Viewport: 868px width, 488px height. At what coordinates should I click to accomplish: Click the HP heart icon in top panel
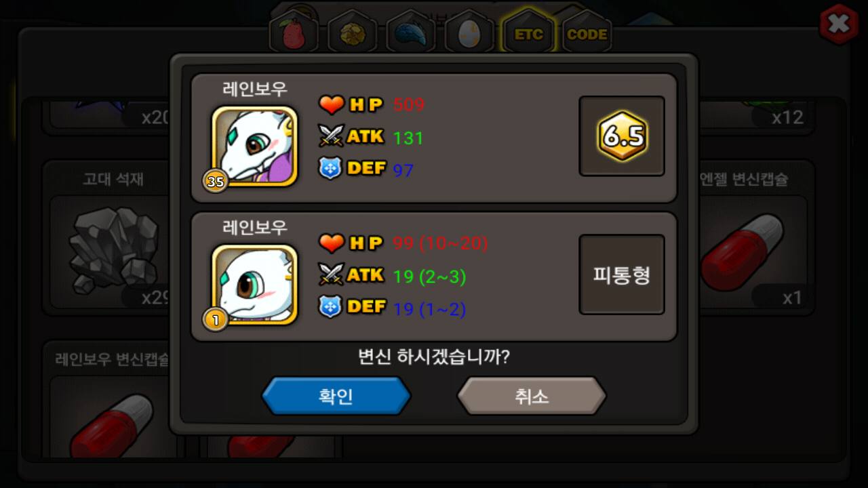coord(332,105)
